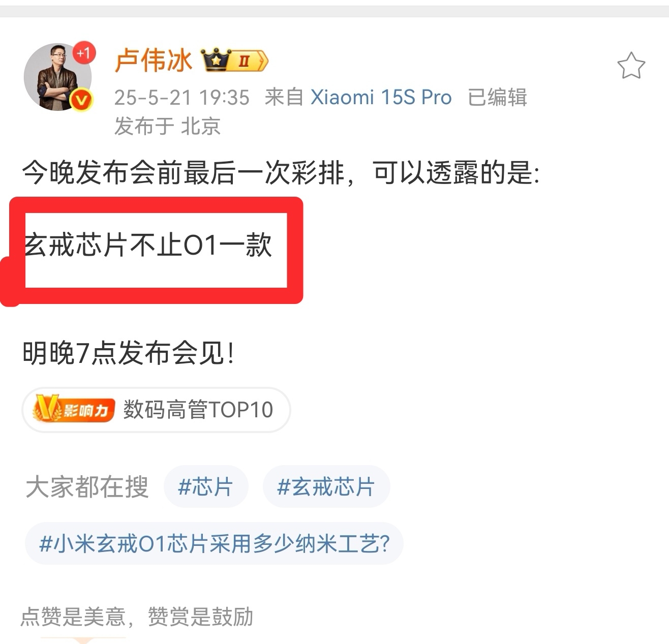This screenshot has width=669, height=644.
Task: Open 数码高管TOP10 ranking pill
Action: 156,410
